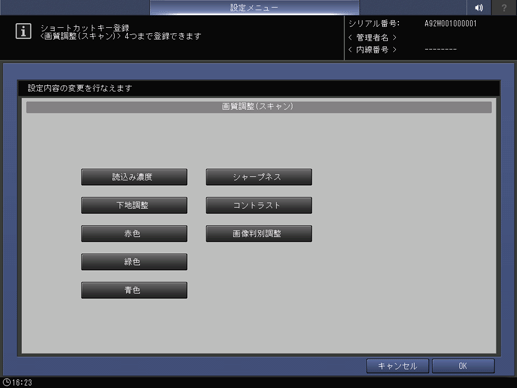Click the 16:23 time display

(x=22, y=382)
